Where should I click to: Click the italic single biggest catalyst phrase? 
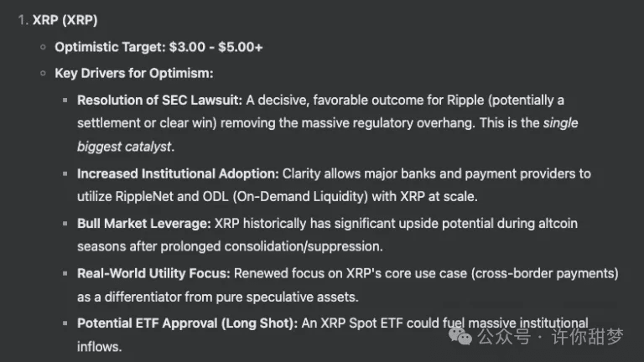pyautogui.click(x=125, y=147)
